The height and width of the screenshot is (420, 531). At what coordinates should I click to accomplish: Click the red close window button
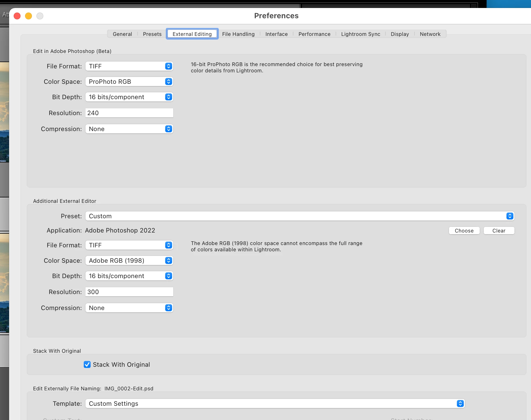point(17,16)
